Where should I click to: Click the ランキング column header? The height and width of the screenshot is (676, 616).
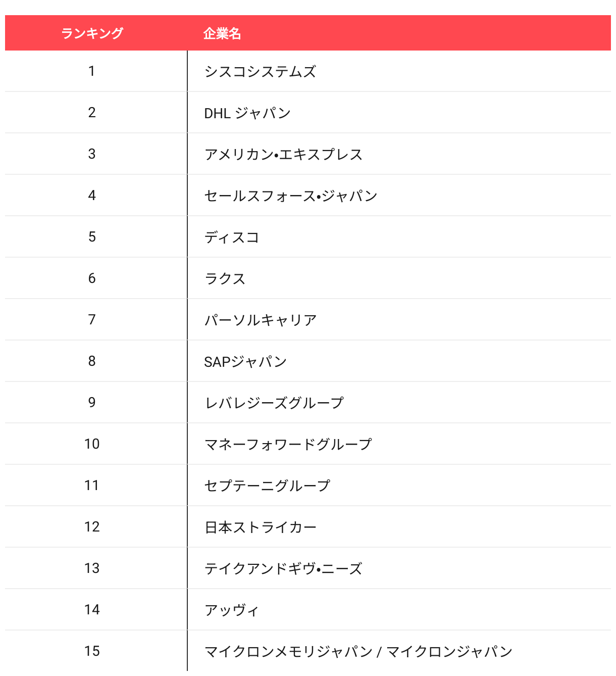(92, 33)
